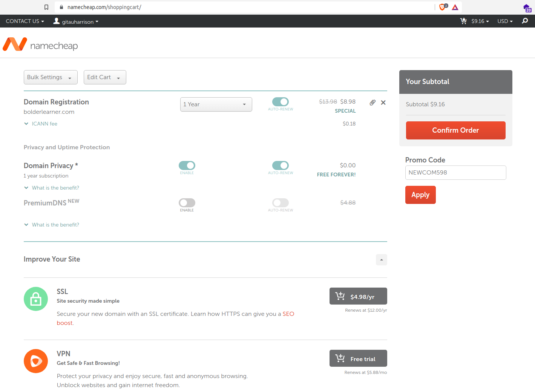Expand PremiumDNS 'What is the benefit?'
The width and height of the screenshot is (535, 392).
pos(52,225)
